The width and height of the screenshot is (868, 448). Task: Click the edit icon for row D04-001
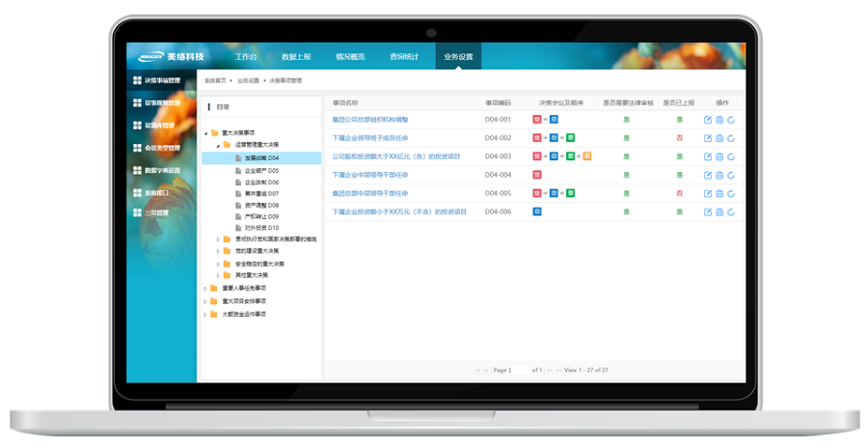click(x=708, y=120)
